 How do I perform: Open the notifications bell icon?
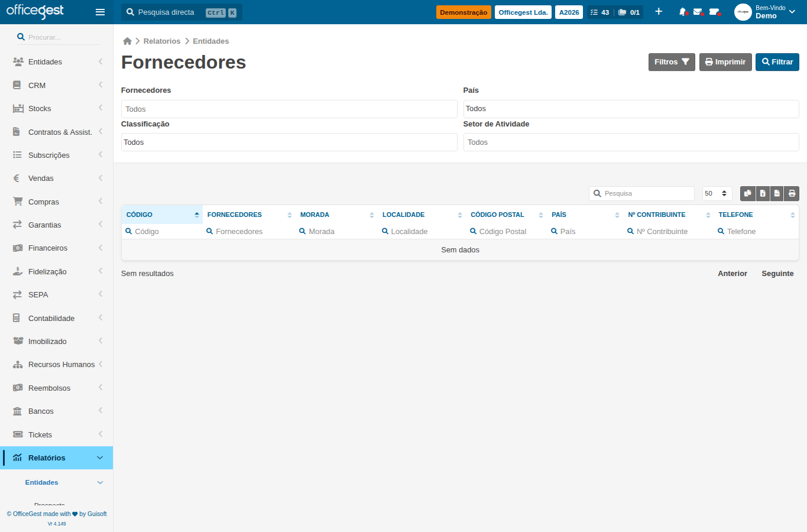point(683,12)
